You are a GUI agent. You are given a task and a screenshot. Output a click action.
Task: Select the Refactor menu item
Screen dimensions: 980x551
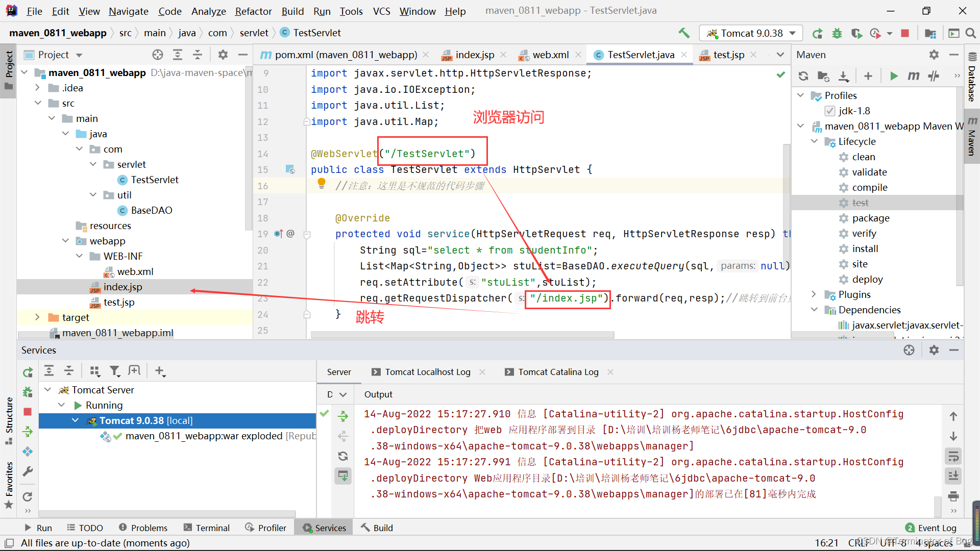click(252, 10)
